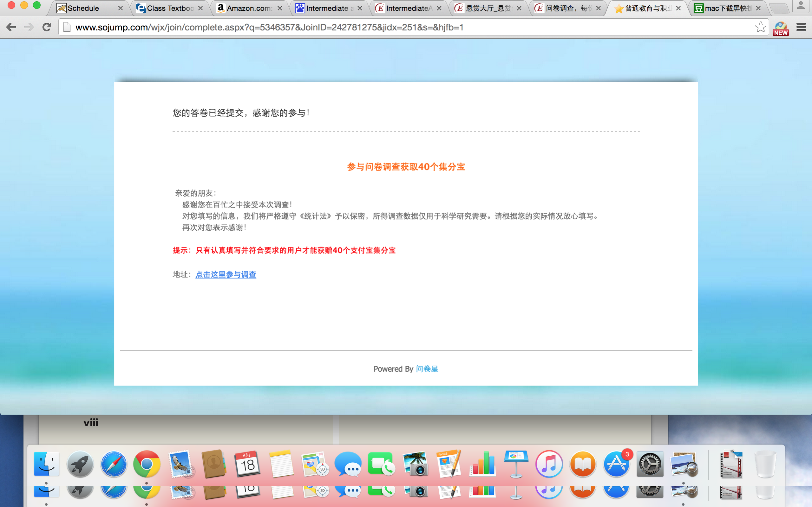Click the browser back arrow

click(x=11, y=27)
